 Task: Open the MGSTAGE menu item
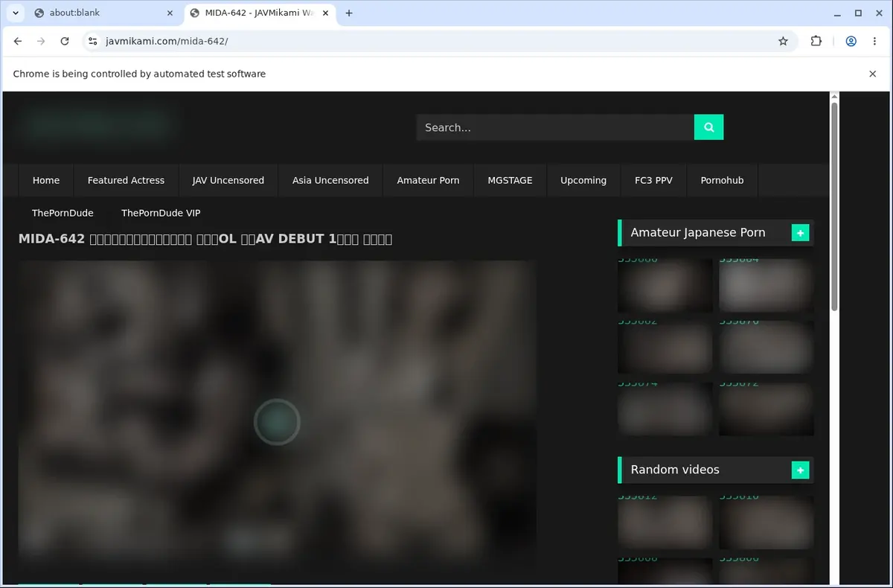click(510, 180)
